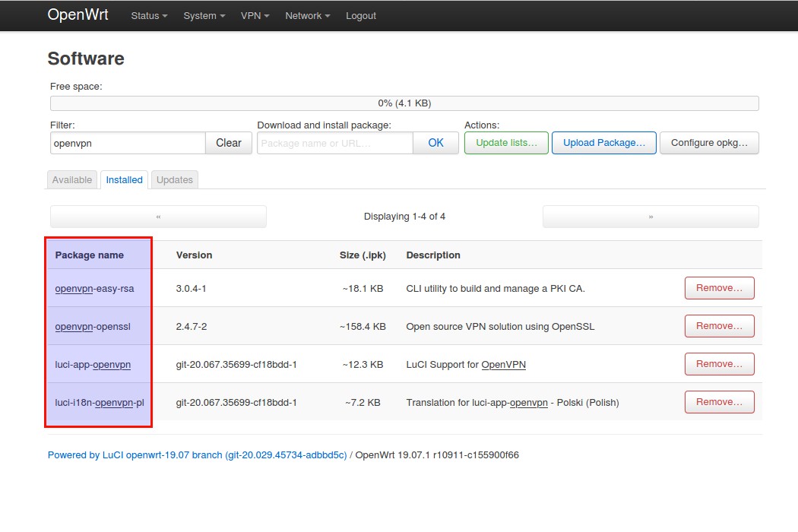Viewport: 798px width, 532px height.
Task: Select the Installed tab
Action: (x=124, y=179)
